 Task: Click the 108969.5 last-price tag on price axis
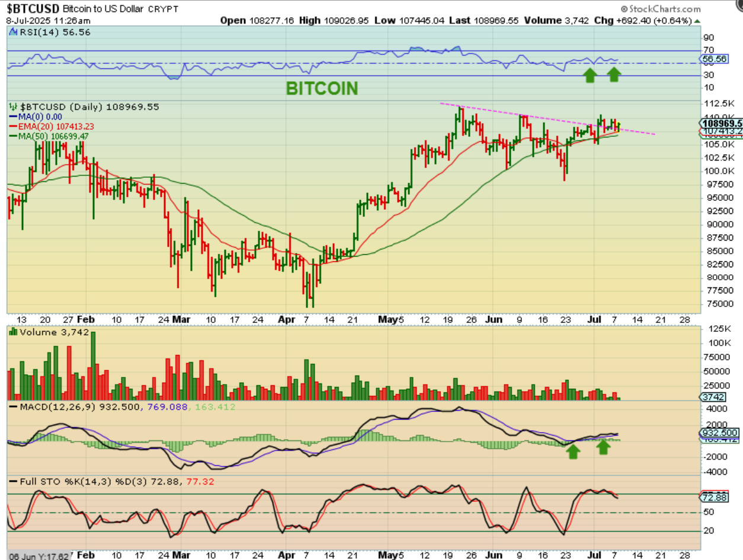[x=721, y=123]
